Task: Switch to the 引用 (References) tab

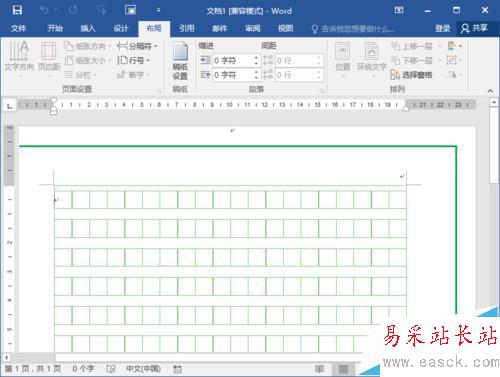Action: (187, 28)
